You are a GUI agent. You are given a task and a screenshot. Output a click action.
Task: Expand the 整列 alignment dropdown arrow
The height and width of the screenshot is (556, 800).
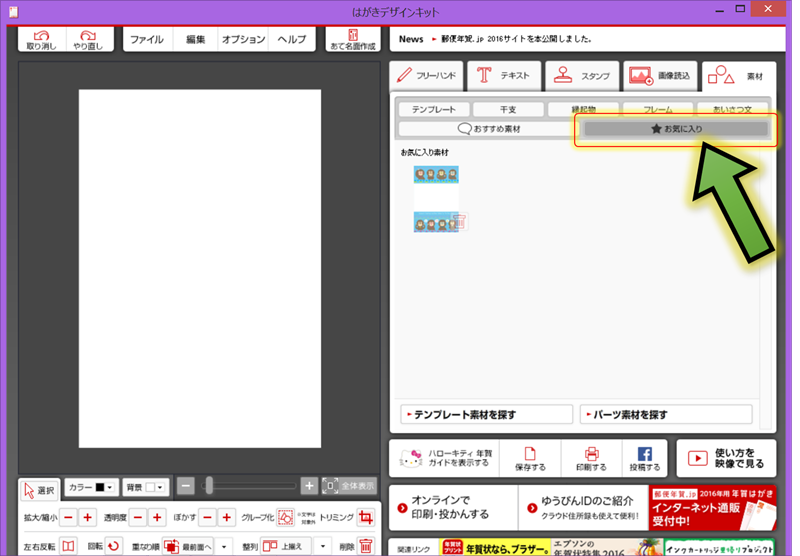[323, 546]
